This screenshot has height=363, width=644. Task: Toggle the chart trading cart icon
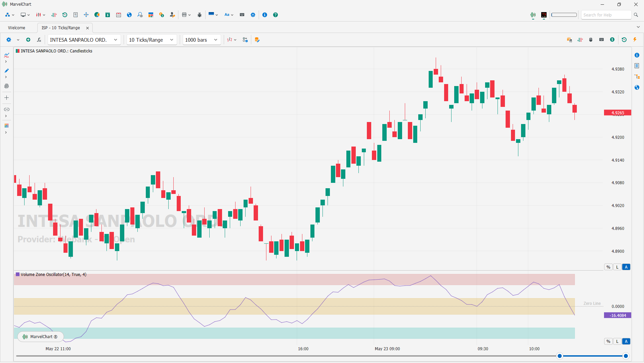(569, 40)
